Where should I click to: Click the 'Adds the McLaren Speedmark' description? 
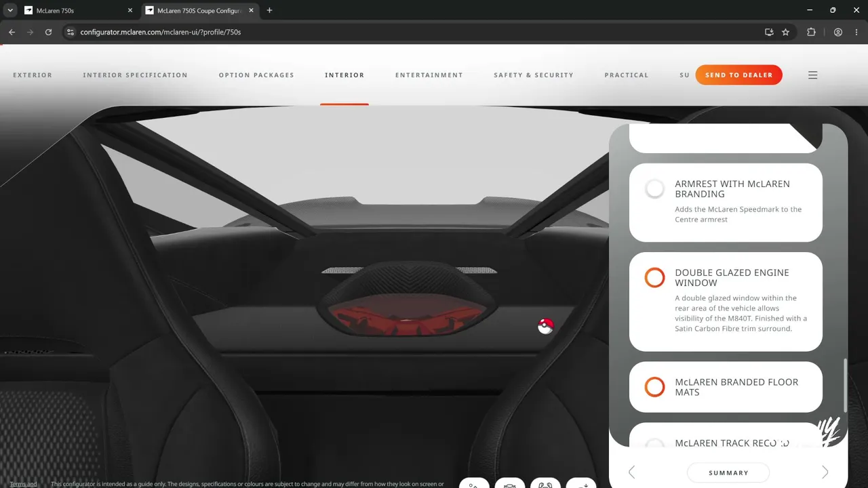(738, 214)
